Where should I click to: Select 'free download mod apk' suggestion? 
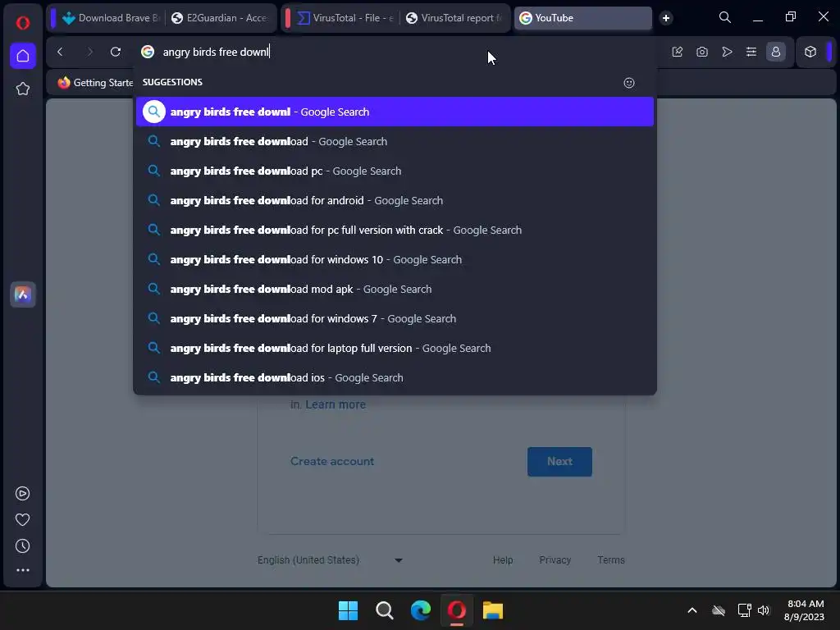[395, 289]
